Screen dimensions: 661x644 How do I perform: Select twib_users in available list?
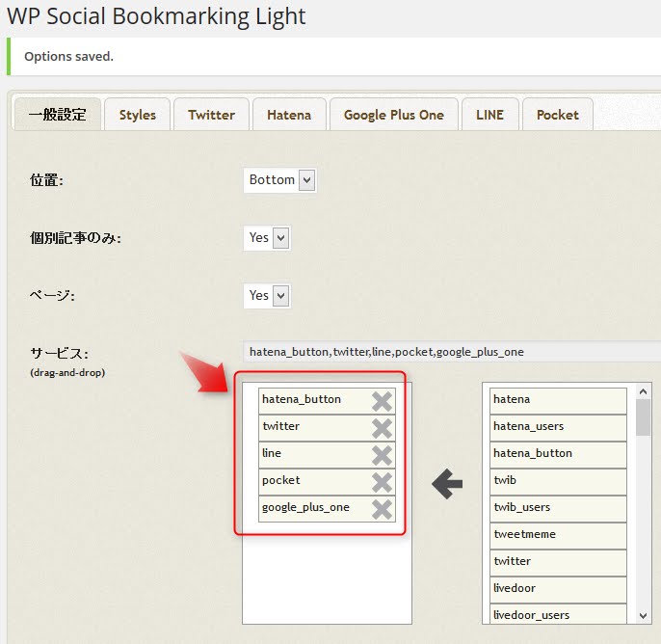558,509
